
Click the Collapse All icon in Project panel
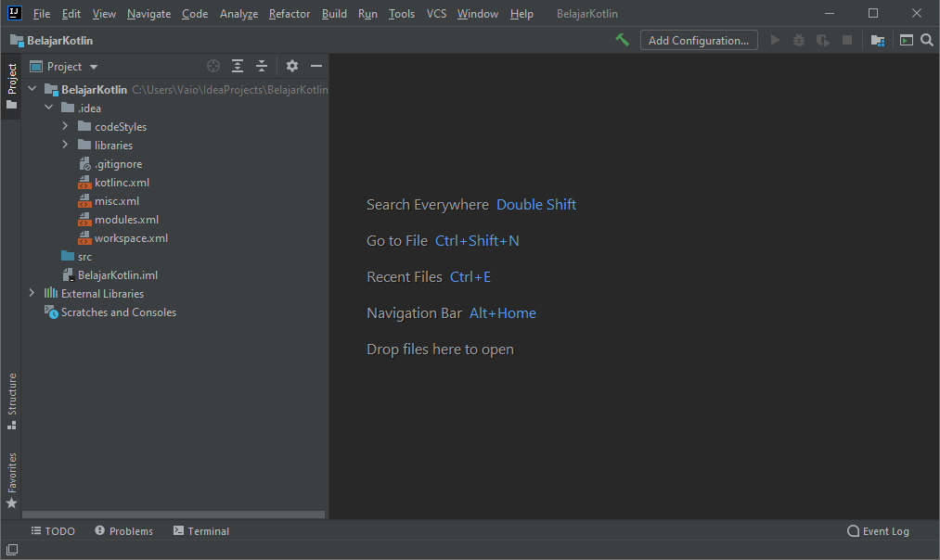(x=261, y=66)
